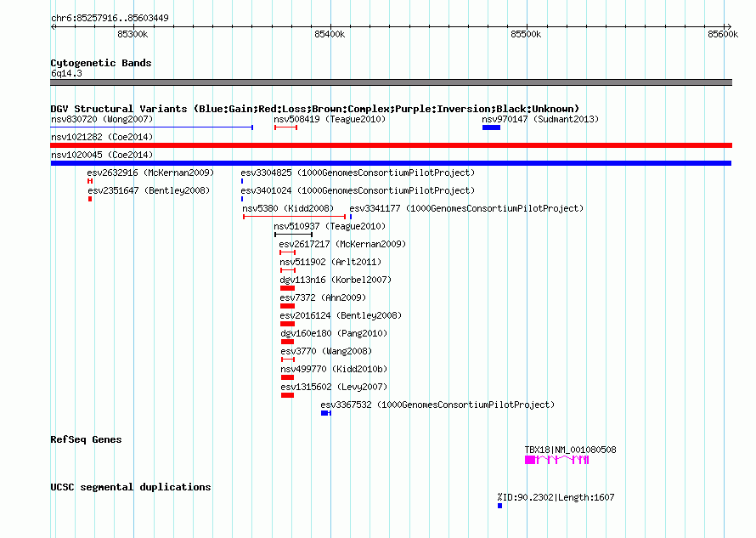Screen dimensions: 756x538
Task: Click esv7372 (Ahn2009) label
Action: 323,297
